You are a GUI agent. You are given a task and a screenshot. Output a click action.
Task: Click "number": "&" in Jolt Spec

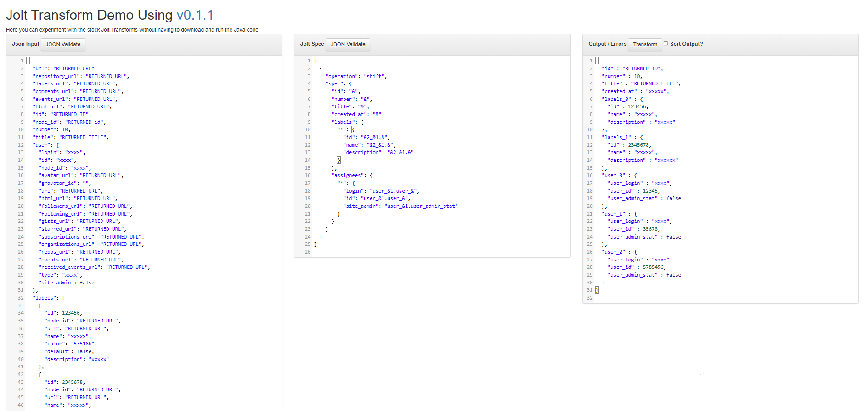(352, 99)
